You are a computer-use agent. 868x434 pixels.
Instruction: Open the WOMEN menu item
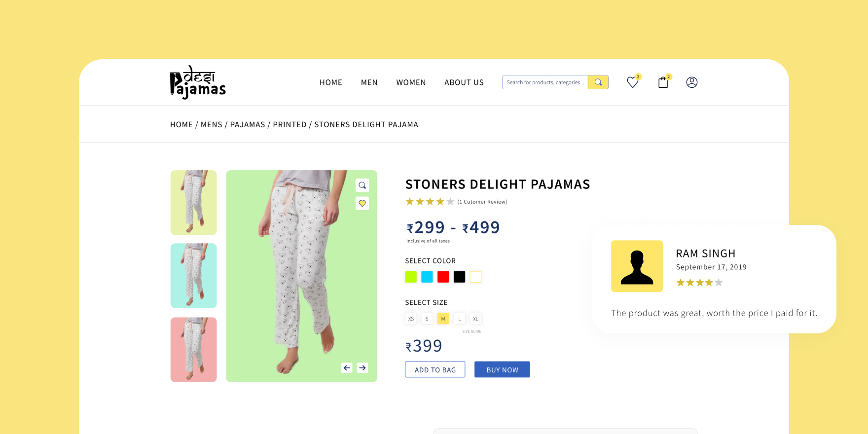[411, 82]
